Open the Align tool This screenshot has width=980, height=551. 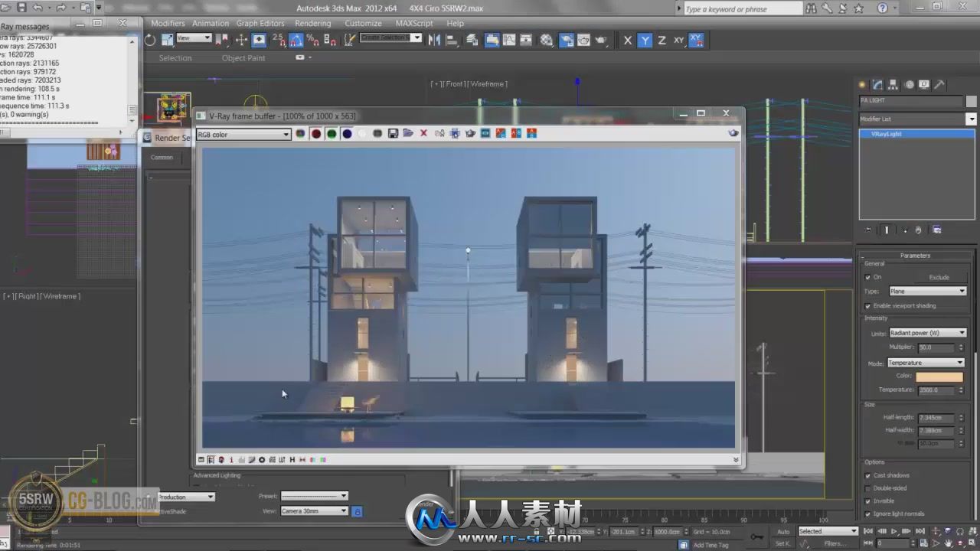(452, 40)
